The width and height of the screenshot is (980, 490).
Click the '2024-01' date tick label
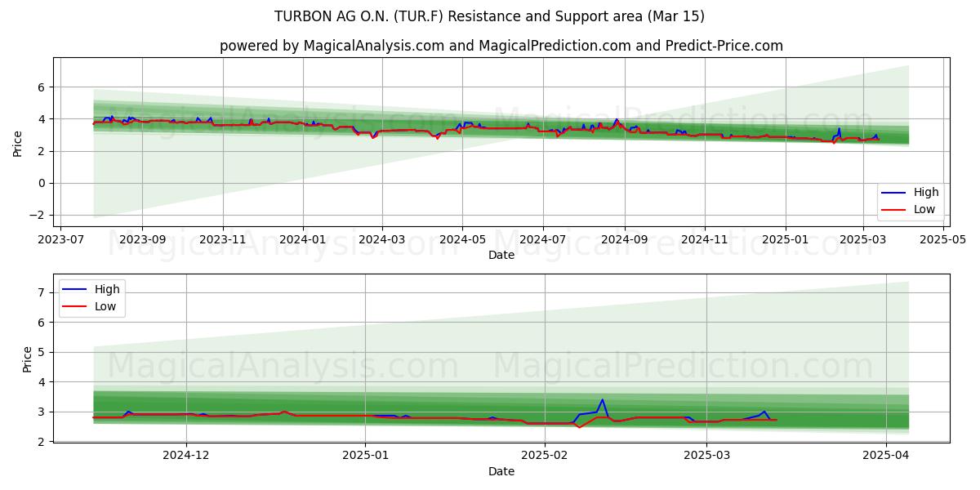point(303,240)
